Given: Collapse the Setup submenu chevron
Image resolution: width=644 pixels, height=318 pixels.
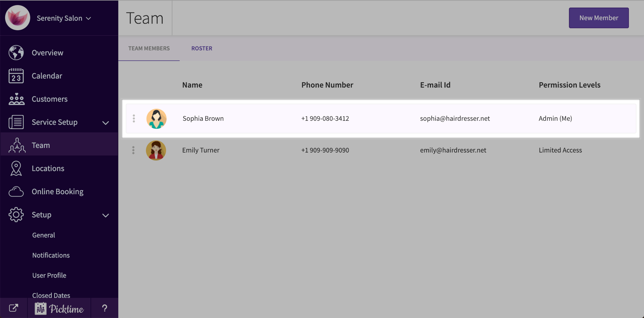Looking at the screenshot, I should [105, 215].
